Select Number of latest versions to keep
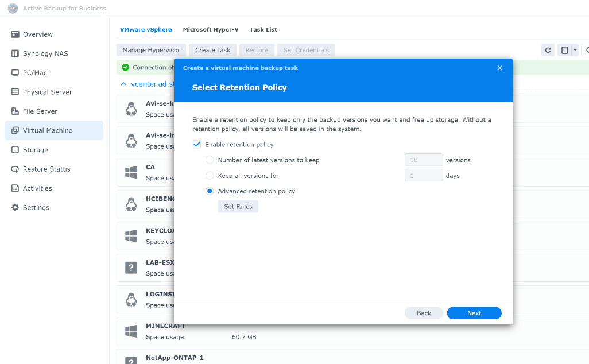 coord(209,160)
